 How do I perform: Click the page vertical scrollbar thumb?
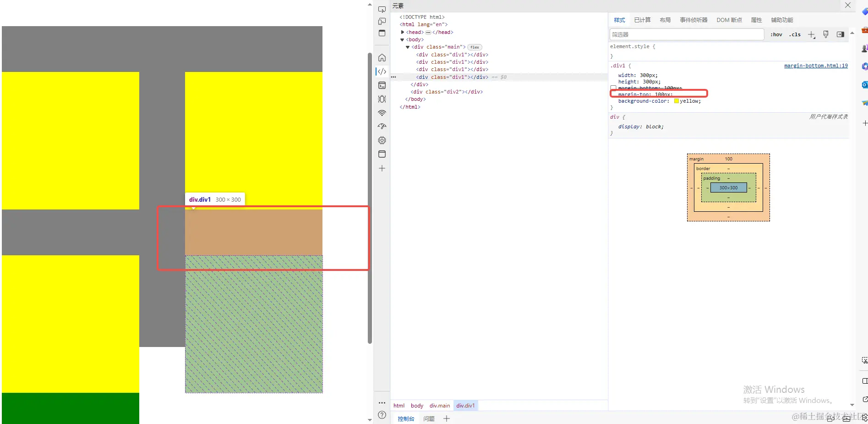370,198
